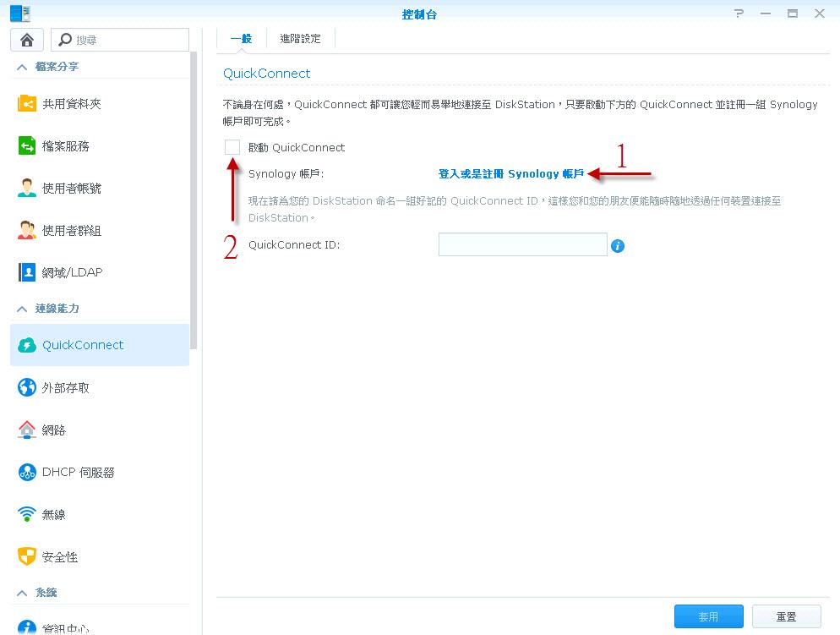840x635 pixels.
Task: Open the help question mark icon
Action: pos(739,14)
